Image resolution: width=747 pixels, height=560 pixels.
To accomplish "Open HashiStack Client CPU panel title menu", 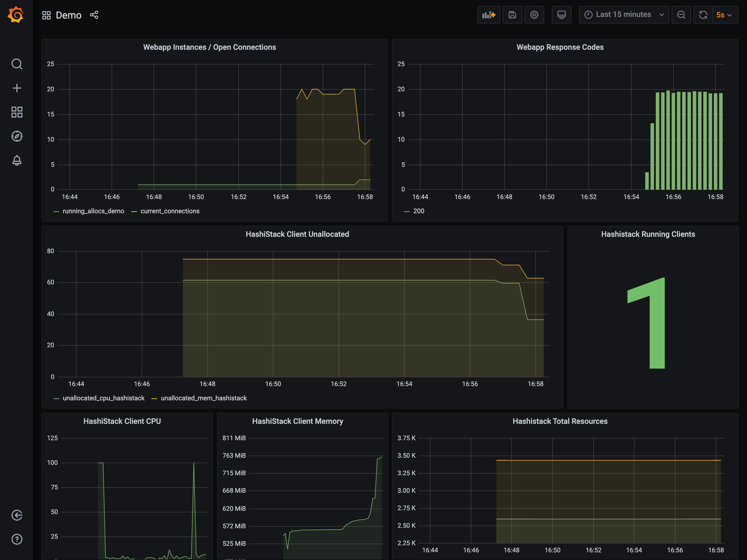I will coord(122,421).
